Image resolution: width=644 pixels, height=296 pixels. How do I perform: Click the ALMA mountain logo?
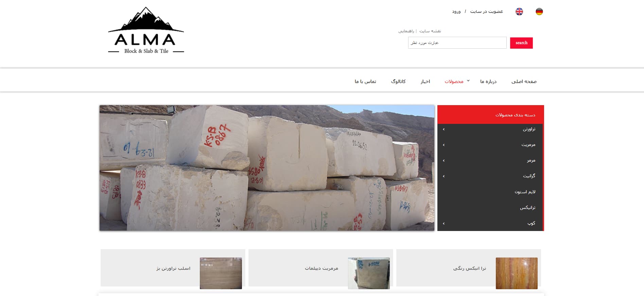tap(146, 31)
